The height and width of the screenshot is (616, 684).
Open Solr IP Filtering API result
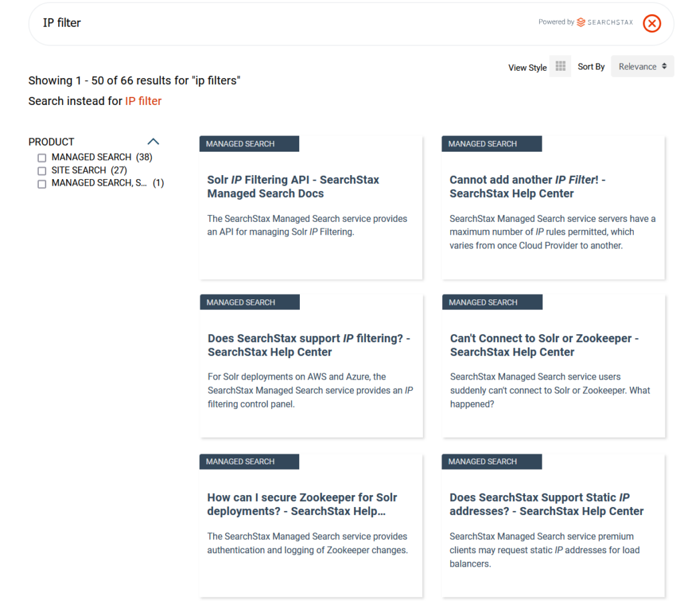pos(293,186)
